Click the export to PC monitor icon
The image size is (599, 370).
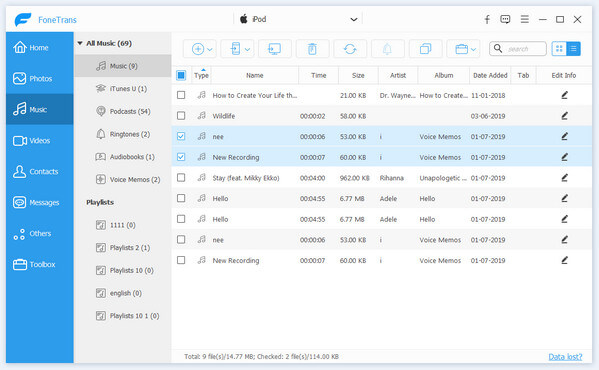[x=275, y=49]
